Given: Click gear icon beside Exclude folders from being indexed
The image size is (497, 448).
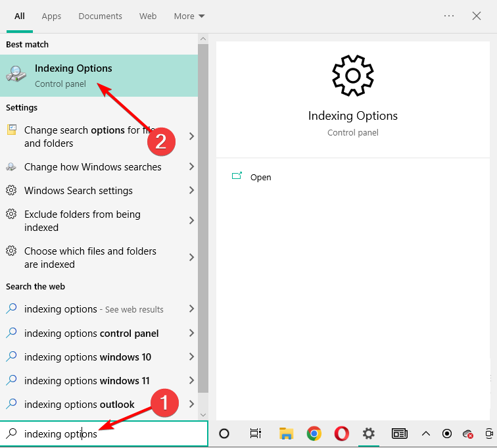Looking at the screenshot, I should [x=11, y=214].
